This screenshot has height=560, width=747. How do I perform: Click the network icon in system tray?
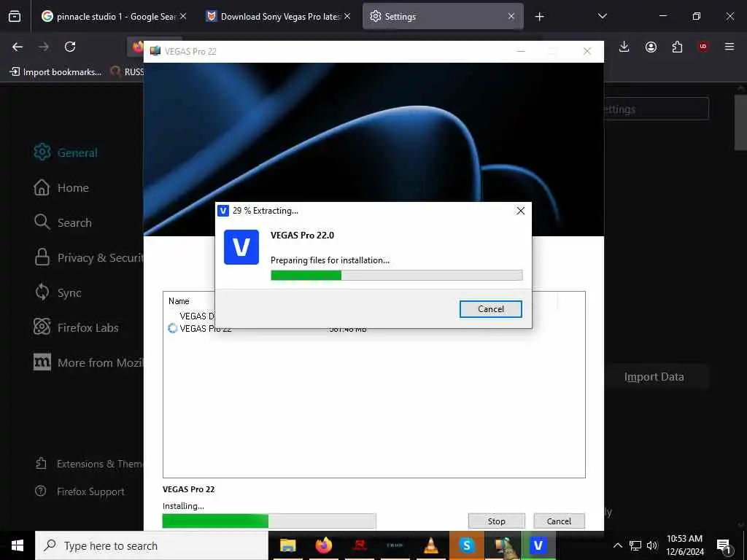click(635, 545)
